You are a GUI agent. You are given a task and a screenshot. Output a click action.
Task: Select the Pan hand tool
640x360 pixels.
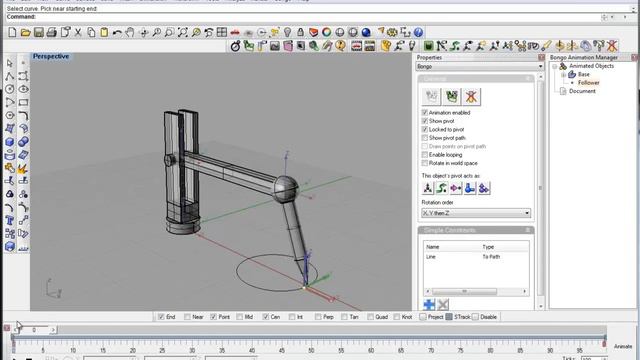click(x=130, y=32)
